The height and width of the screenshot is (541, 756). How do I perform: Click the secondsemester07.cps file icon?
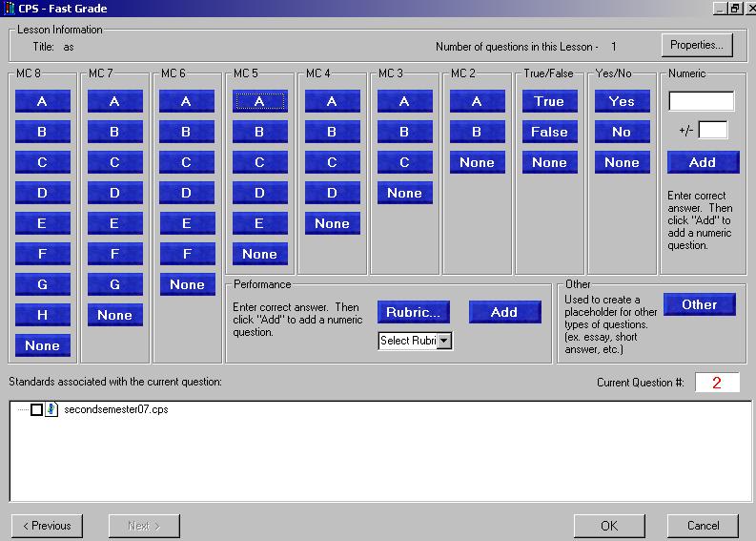51,409
